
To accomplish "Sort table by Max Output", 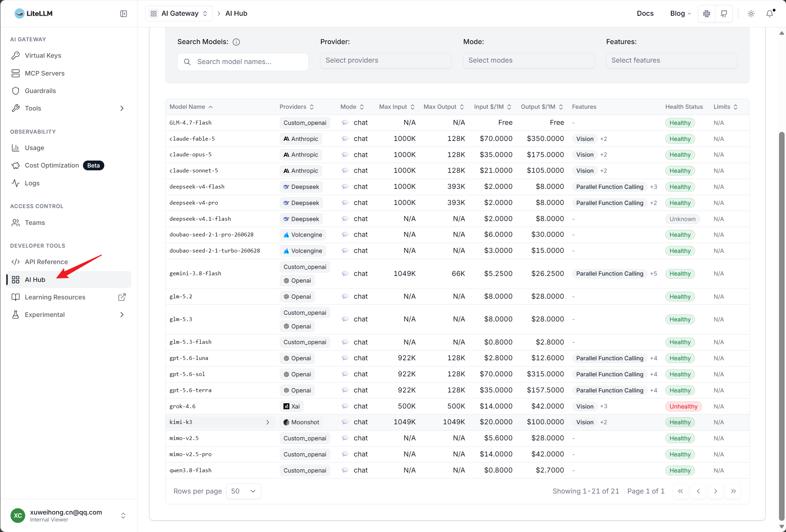I will coord(444,107).
